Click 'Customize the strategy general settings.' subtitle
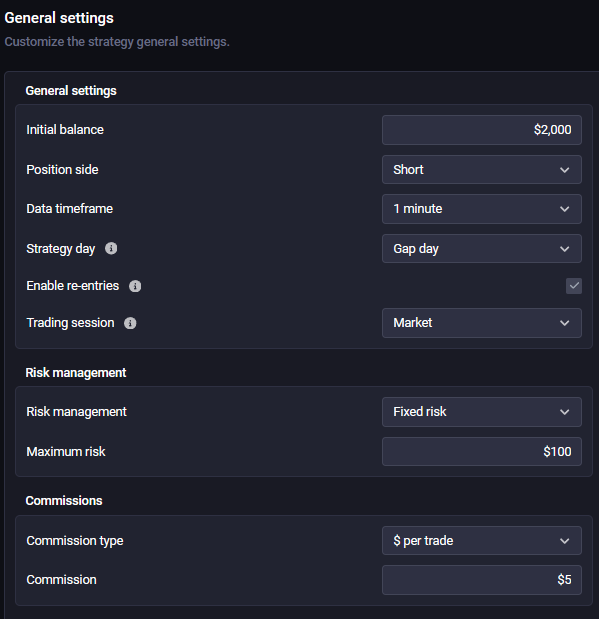 [117, 42]
